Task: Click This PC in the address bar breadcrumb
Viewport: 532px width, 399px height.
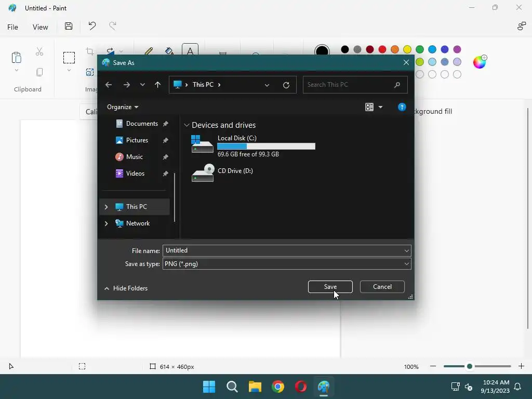Action: (203, 85)
